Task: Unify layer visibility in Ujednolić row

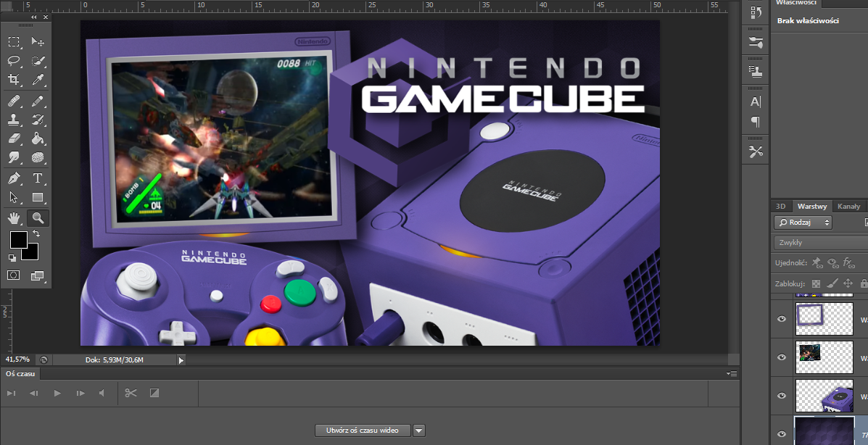Action: click(x=832, y=263)
